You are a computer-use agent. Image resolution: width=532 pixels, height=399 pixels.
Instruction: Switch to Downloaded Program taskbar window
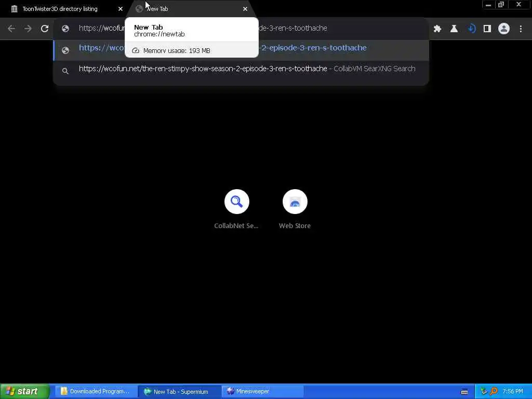pos(96,392)
